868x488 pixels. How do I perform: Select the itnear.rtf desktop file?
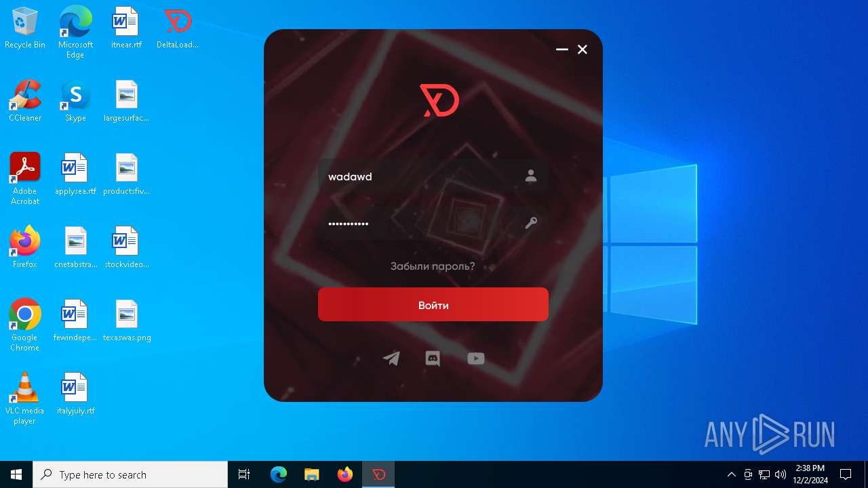[126, 28]
